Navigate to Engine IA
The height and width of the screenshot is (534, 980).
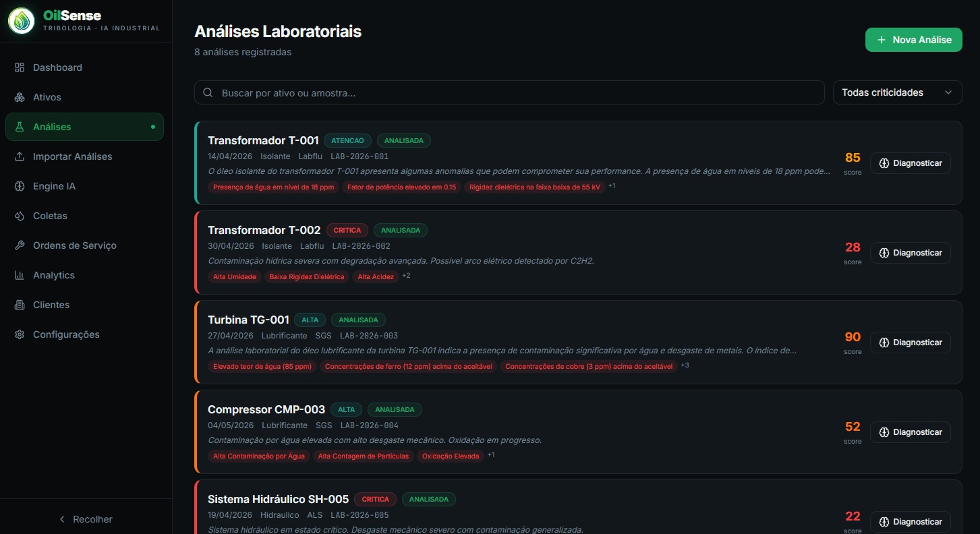pyautogui.click(x=84, y=186)
